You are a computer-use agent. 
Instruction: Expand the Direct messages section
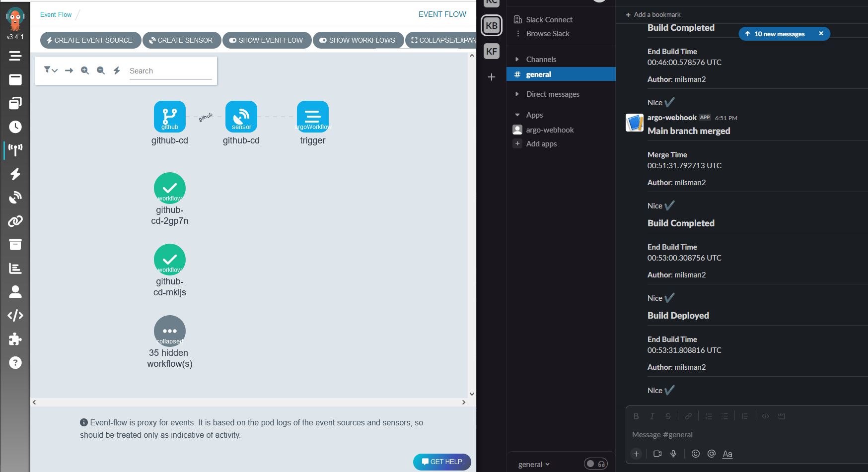click(517, 94)
